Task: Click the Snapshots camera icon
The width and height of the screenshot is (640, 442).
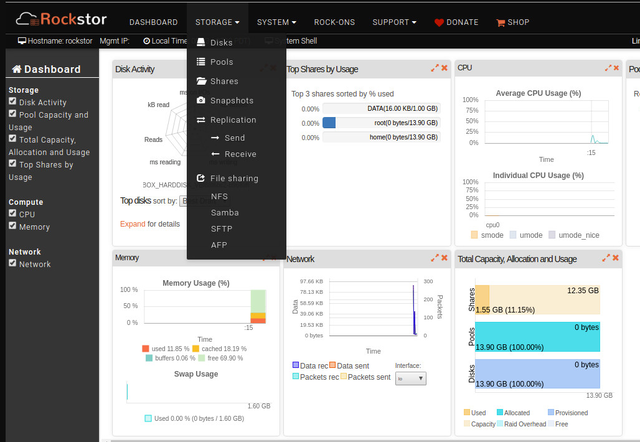Action: coord(201,101)
